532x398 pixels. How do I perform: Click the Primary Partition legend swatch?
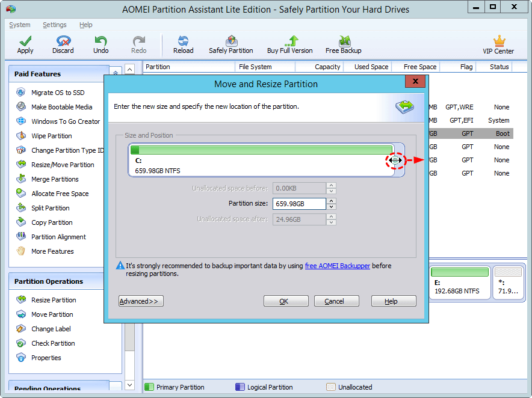pyautogui.click(x=149, y=387)
